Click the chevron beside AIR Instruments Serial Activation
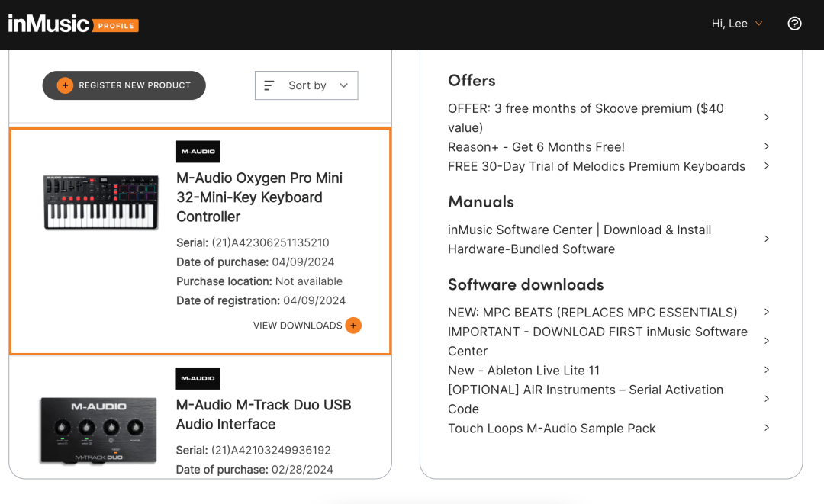Image resolution: width=824 pixels, height=504 pixels. click(767, 399)
